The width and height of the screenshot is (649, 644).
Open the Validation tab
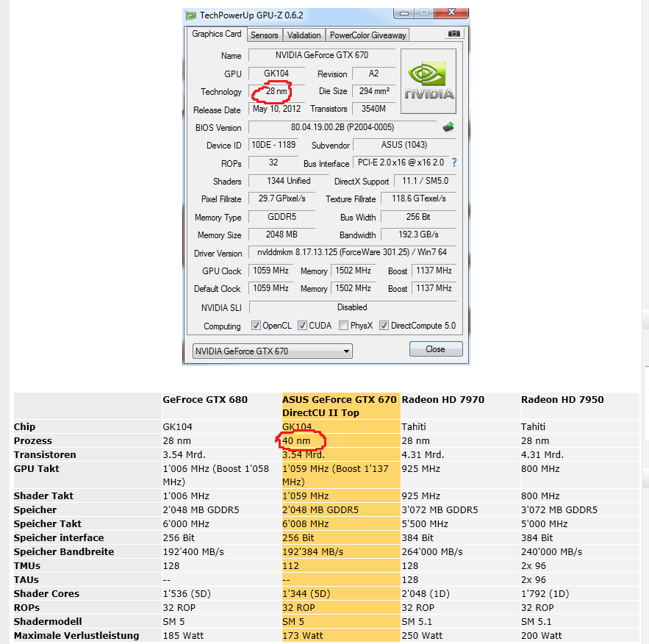(304, 35)
